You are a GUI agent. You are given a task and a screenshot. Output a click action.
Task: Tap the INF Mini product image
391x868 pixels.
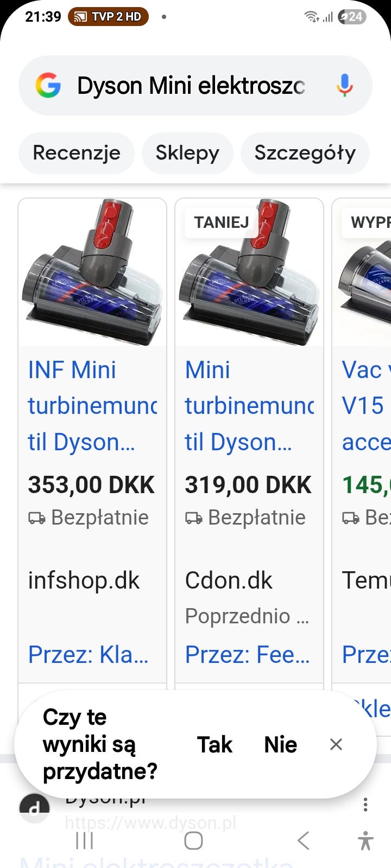(92, 272)
